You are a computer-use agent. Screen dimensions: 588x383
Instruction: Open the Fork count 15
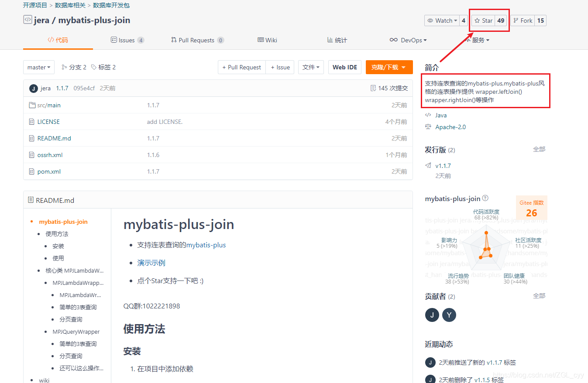541,21
